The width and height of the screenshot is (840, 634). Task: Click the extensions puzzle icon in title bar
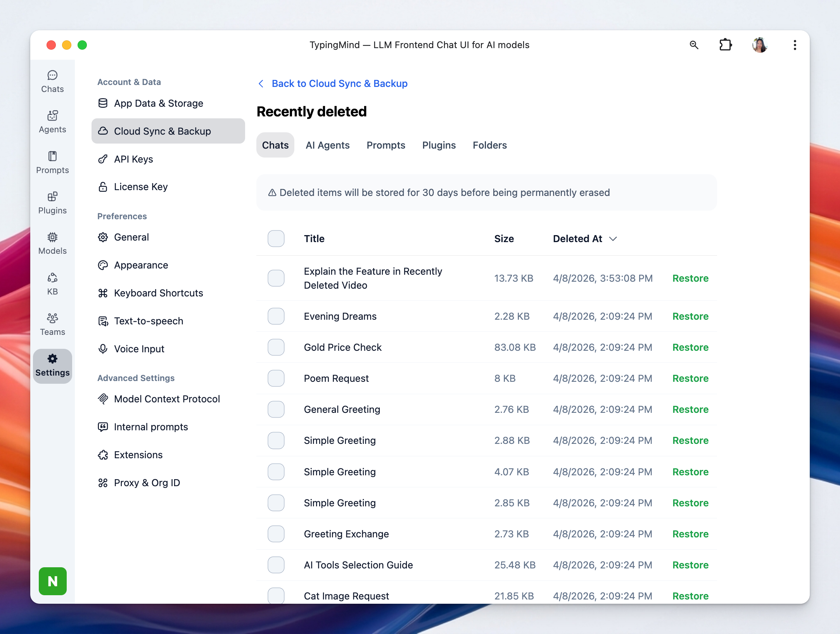[725, 45]
